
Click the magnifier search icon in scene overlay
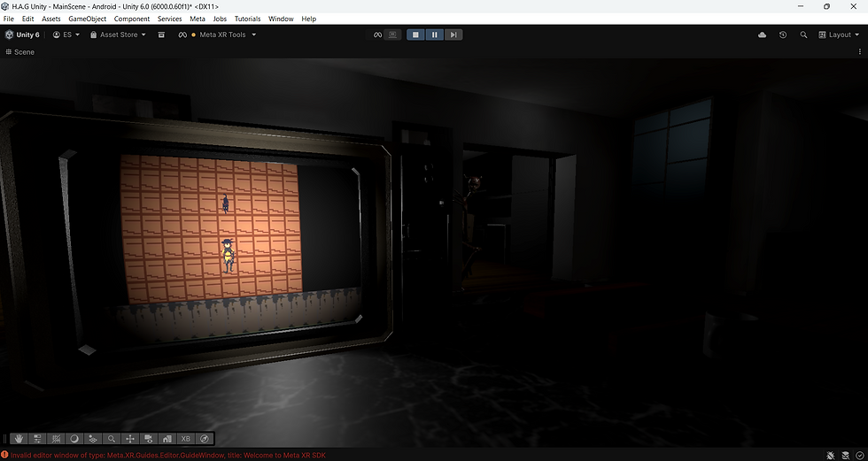(x=112, y=438)
